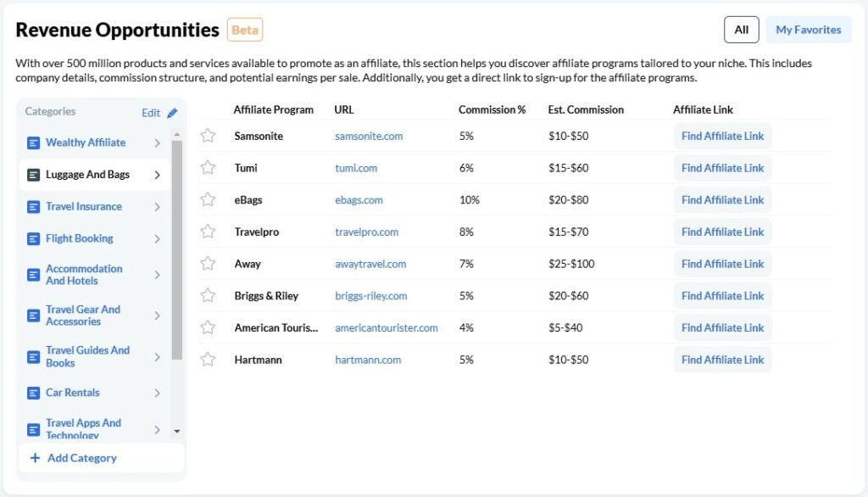Open the samsonite.com link
The image size is (868, 497).
pyautogui.click(x=369, y=136)
